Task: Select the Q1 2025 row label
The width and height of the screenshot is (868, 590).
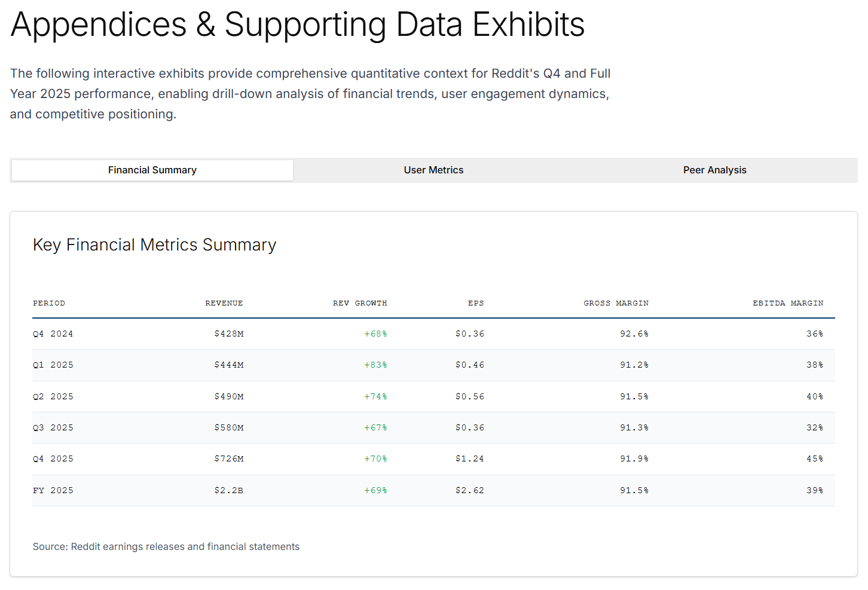Action: point(53,365)
